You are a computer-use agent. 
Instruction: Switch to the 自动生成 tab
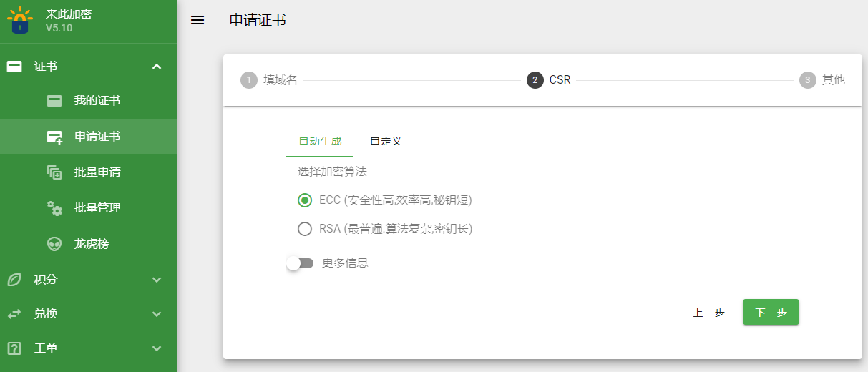point(320,142)
